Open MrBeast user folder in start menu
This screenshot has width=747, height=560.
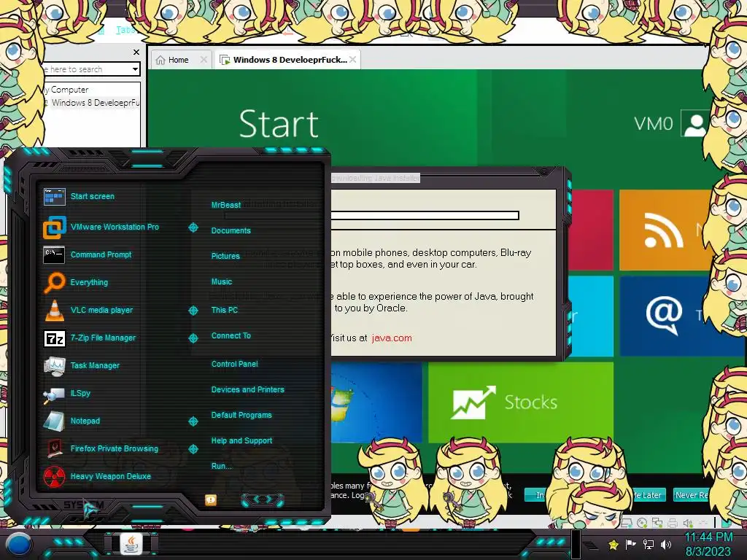click(226, 205)
